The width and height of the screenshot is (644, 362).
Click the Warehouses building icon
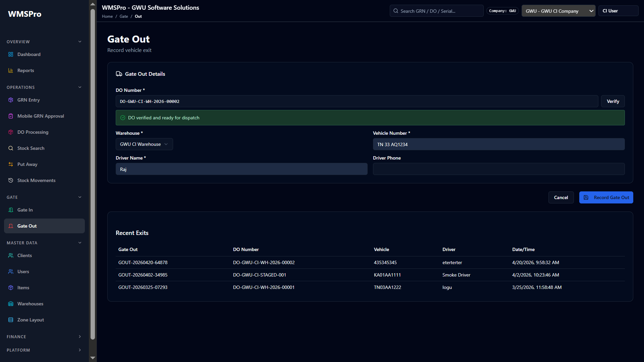coord(11,304)
